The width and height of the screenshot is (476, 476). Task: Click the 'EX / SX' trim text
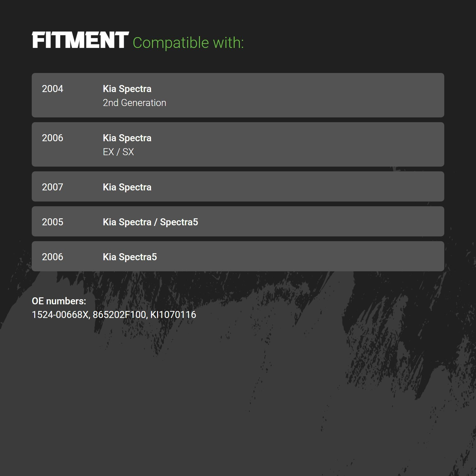[118, 152]
